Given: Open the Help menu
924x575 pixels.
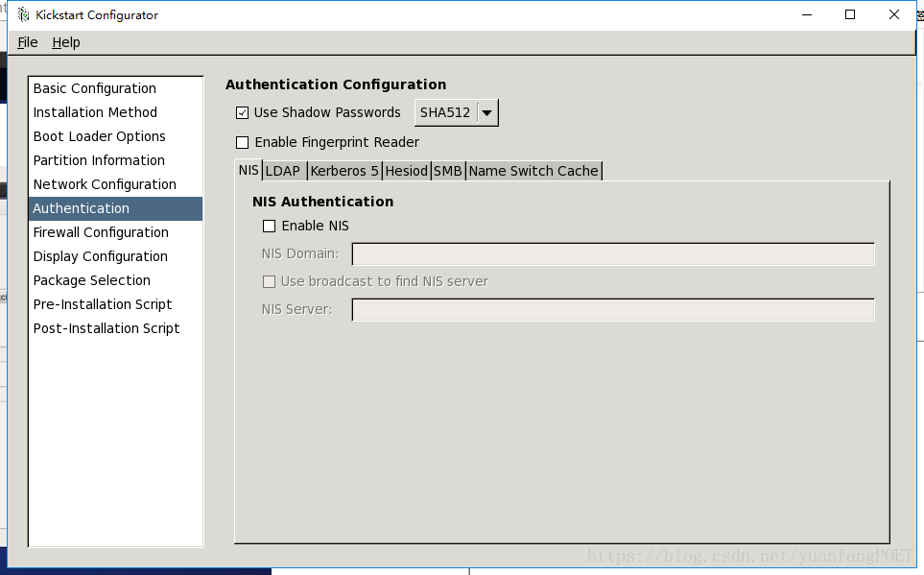Looking at the screenshot, I should [66, 42].
